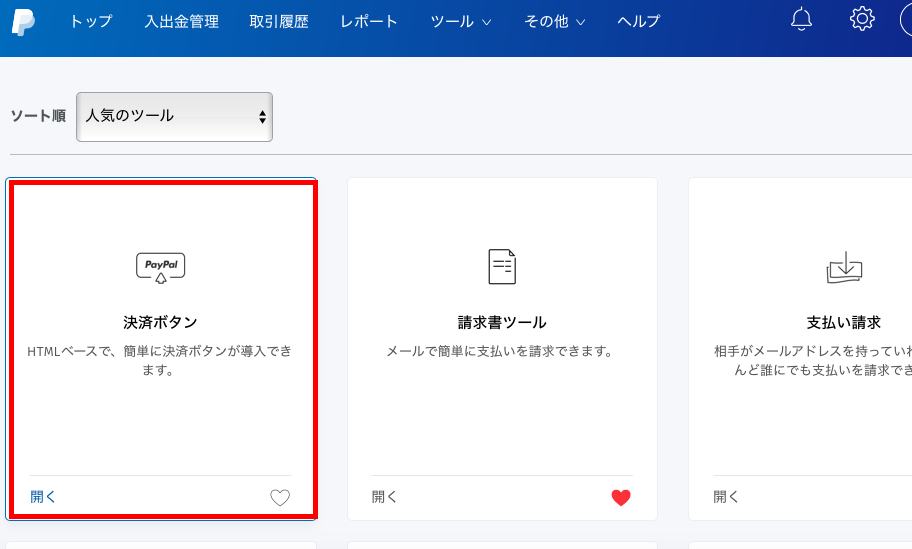Click the PayPal button icon in 決済ボタン card
The width and height of the screenshot is (912, 549).
161,267
